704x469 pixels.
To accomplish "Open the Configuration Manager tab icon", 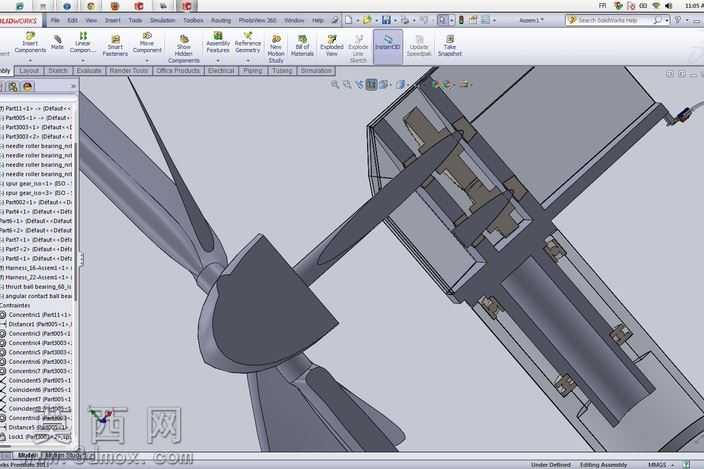I will pyautogui.click(x=13, y=87).
